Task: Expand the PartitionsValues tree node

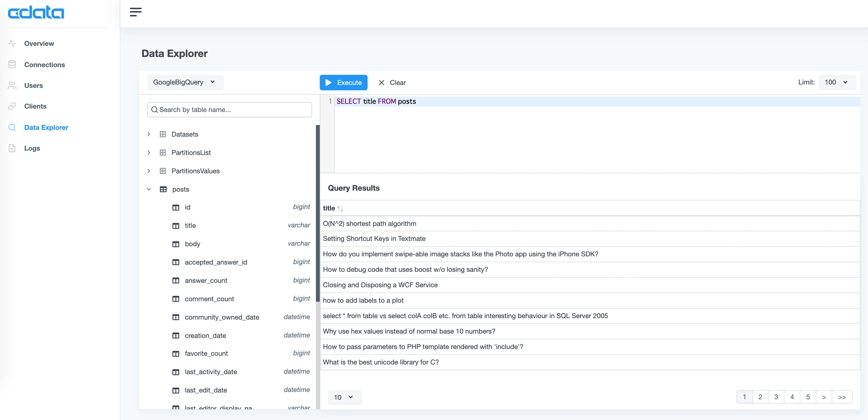Action: coord(149,171)
